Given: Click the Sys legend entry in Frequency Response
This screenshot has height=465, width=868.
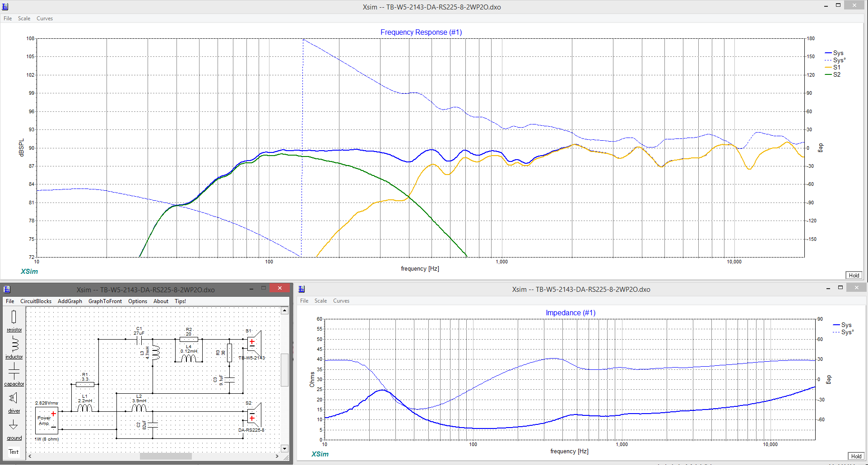Looking at the screenshot, I should [834, 53].
